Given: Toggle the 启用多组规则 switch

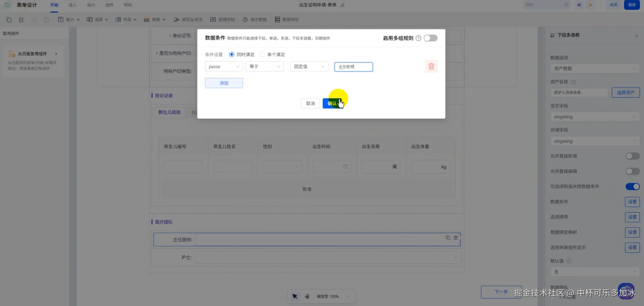Looking at the screenshot, I should pyautogui.click(x=430, y=38).
